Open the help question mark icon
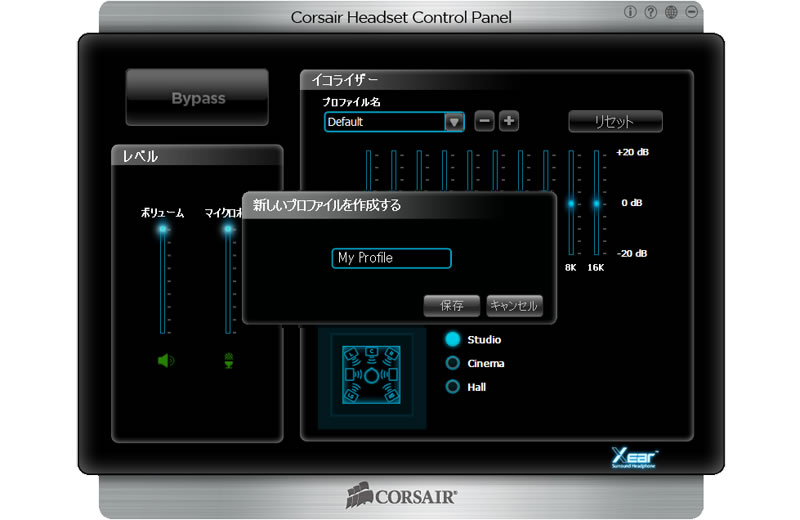Viewport: 800px width, 520px height. 651,12
